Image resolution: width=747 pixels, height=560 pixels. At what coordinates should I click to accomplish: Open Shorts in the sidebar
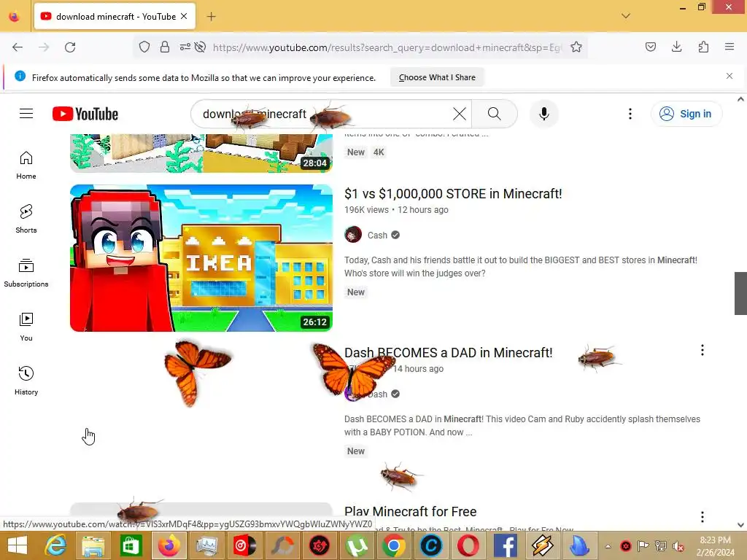pyautogui.click(x=26, y=219)
